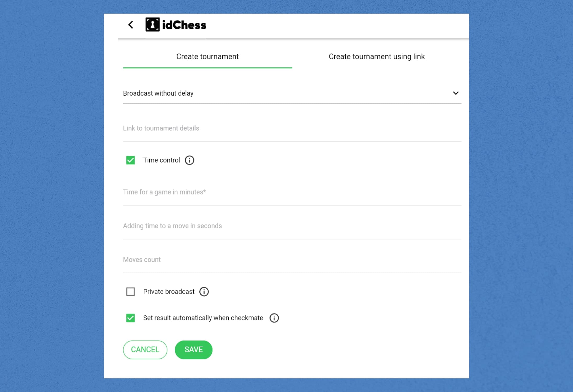
Task: Click the Time control info icon
Action: [189, 160]
